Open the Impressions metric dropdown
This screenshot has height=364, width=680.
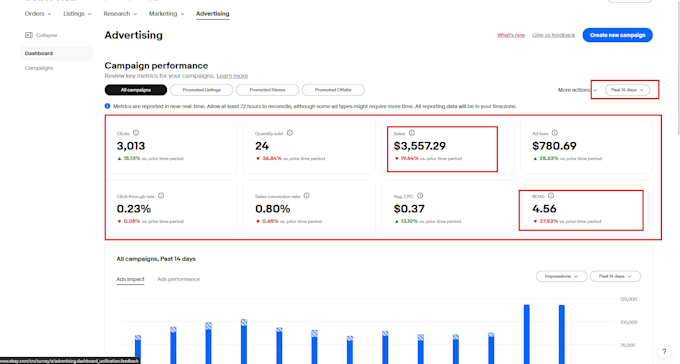point(561,276)
